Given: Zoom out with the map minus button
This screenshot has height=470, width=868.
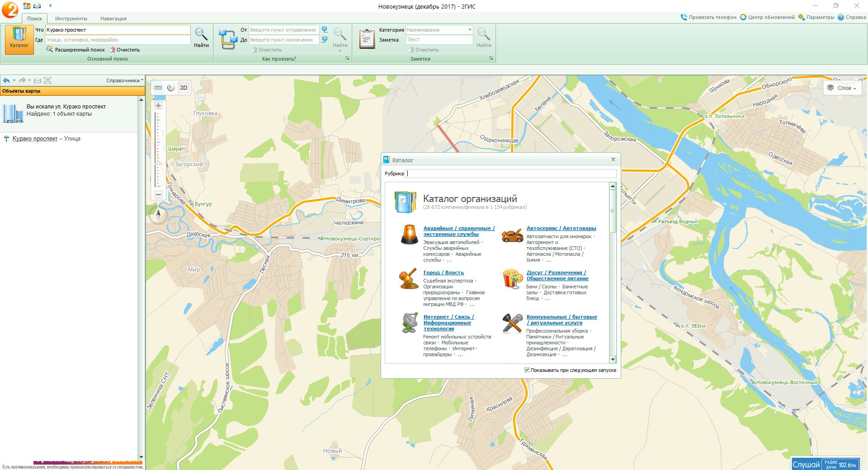Looking at the screenshot, I should tap(158, 194).
